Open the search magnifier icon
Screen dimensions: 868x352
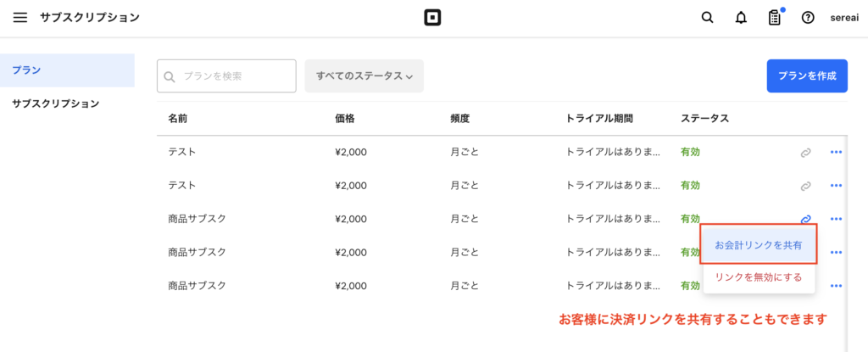707,18
